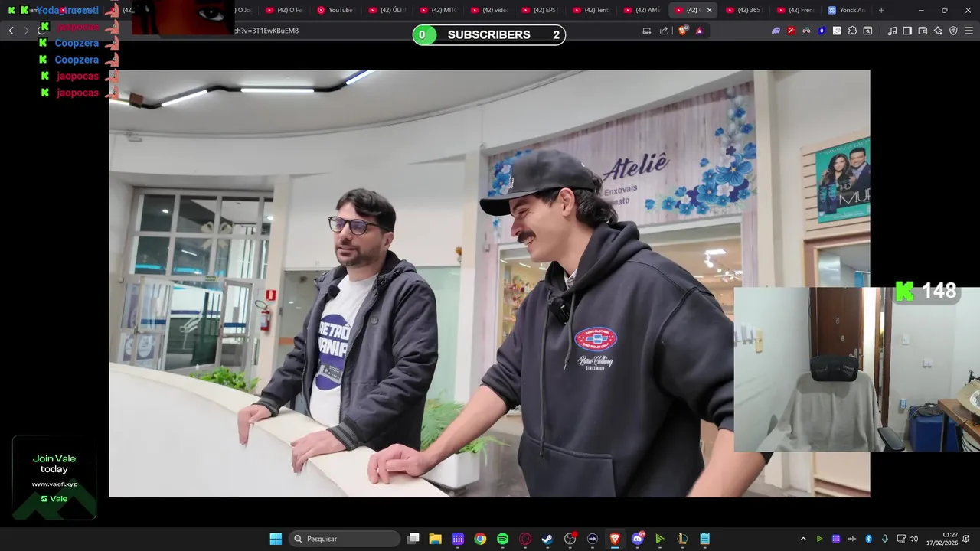The height and width of the screenshot is (551, 980).
Task: Open Steam from the taskbar
Action: coord(547,539)
